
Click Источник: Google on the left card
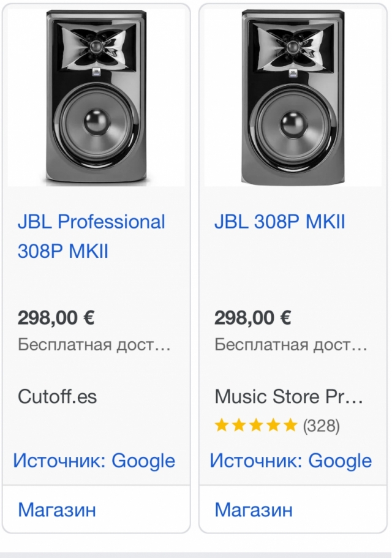click(x=94, y=461)
